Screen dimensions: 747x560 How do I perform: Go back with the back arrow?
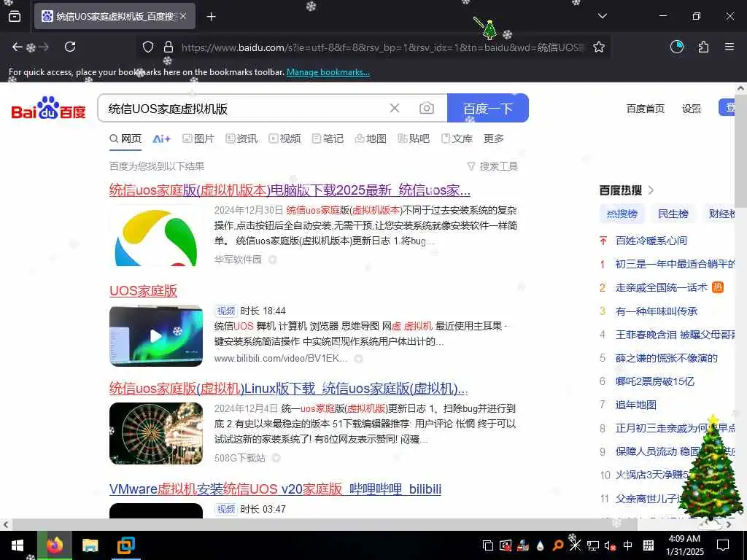pos(18,47)
